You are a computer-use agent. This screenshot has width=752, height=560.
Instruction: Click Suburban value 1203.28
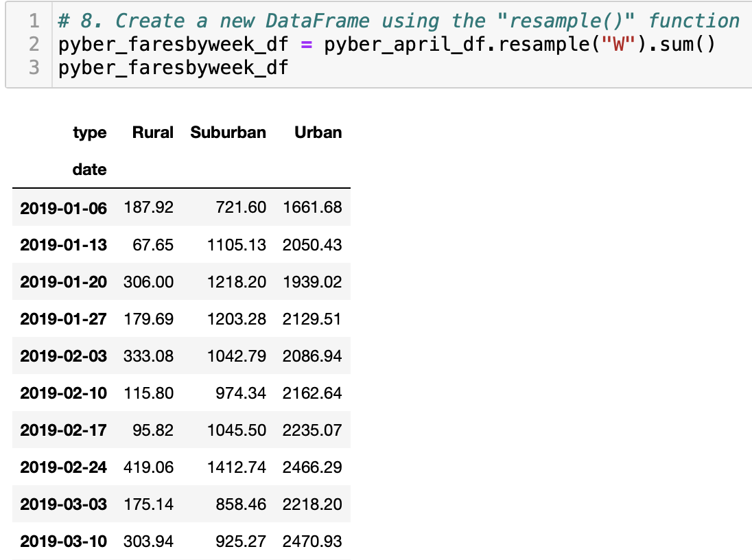[237, 318]
